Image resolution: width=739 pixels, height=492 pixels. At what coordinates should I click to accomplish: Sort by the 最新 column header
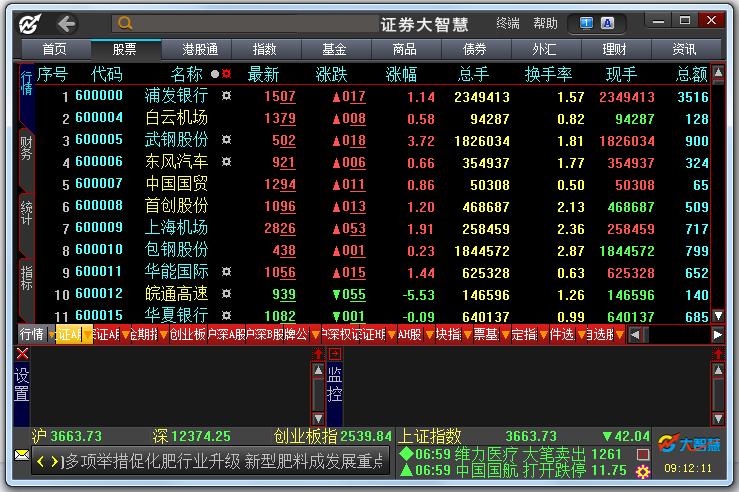263,74
